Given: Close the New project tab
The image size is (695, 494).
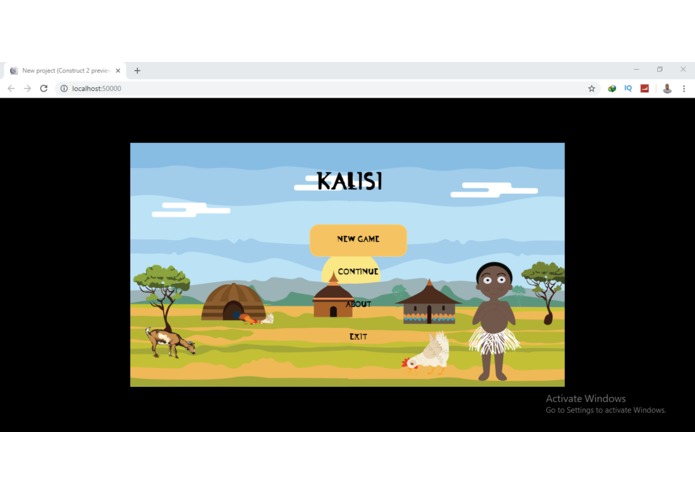Looking at the screenshot, I should pos(118,70).
